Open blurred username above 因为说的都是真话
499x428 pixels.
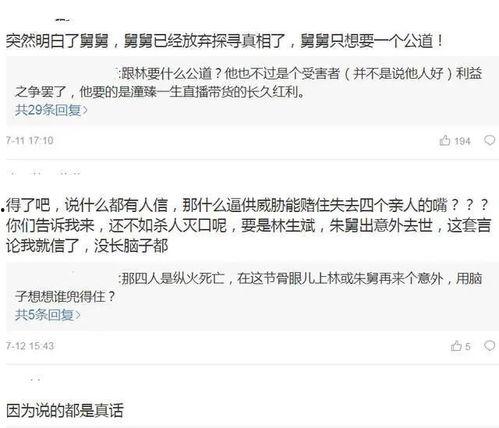(33, 380)
